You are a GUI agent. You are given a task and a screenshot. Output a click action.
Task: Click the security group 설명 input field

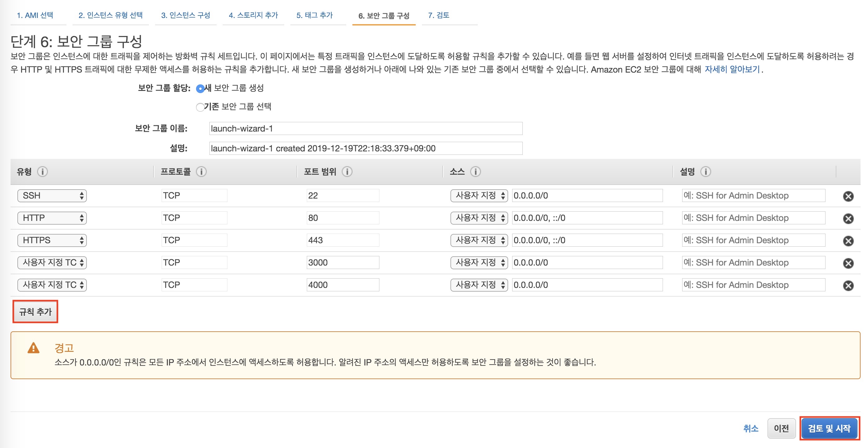click(x=366, y=148)
